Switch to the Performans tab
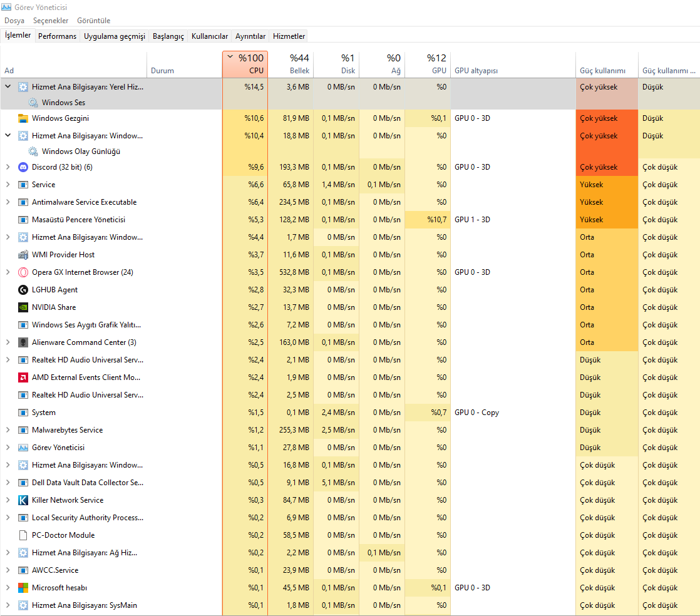Viewport: 700px width, 616px height. click(57, 36)
